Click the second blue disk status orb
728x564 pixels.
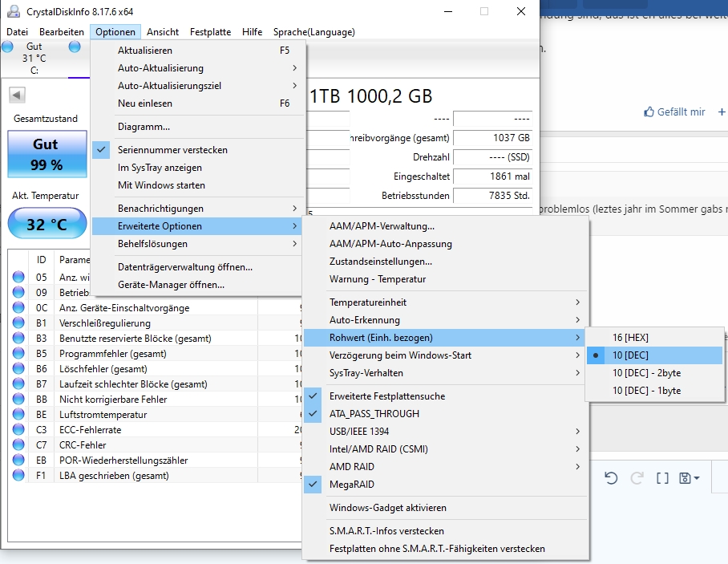75,47
